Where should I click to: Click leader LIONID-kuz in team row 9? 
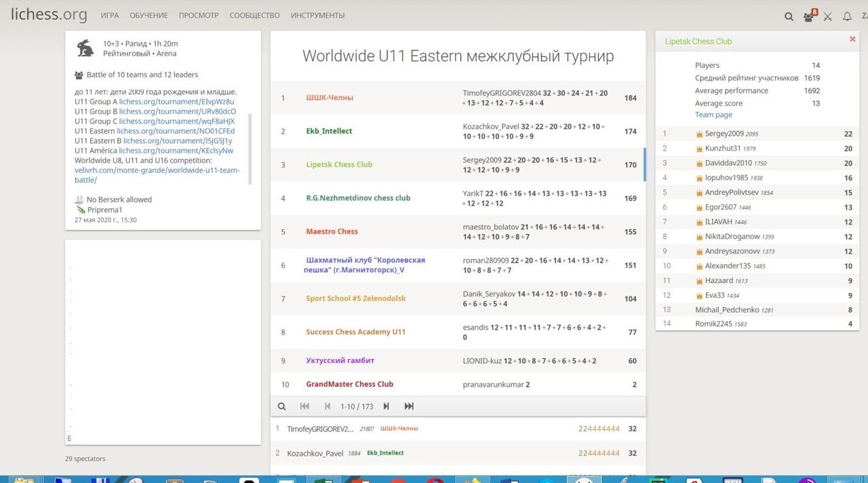(x=483, y=360)
